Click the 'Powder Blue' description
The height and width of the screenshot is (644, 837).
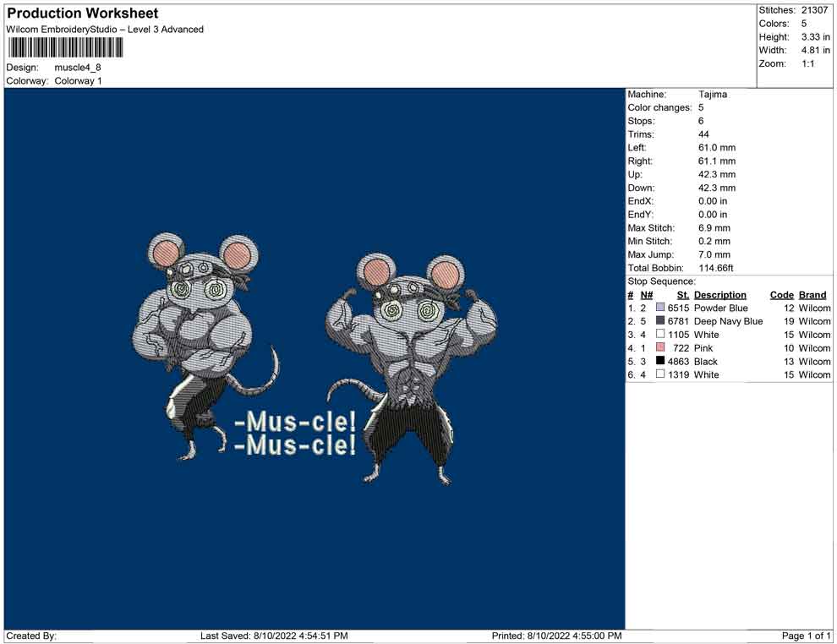point(720,308)
